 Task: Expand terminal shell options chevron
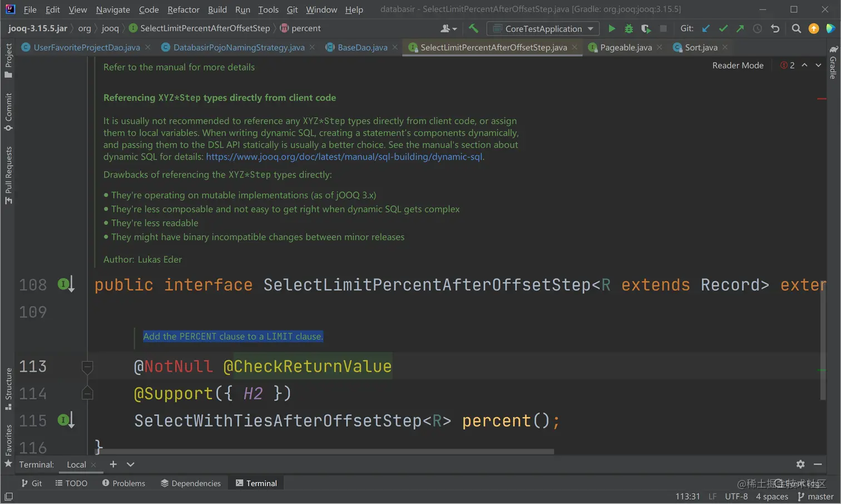[x=131, y=464]
